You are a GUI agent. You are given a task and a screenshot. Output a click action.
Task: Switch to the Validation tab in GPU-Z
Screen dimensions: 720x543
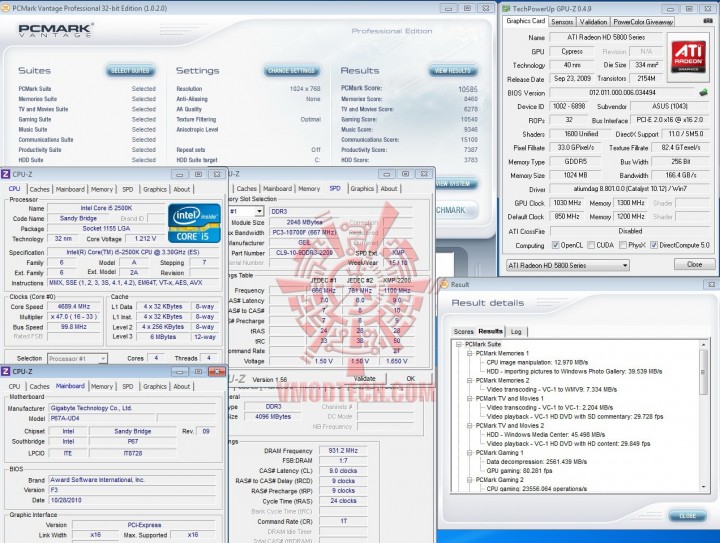point(593,22)
